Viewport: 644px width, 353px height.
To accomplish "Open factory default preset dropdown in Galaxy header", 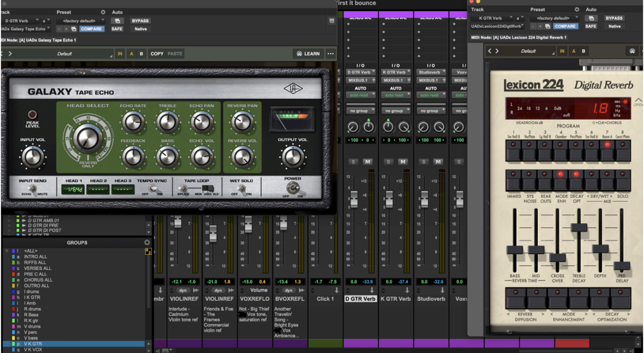I will 82,20.
